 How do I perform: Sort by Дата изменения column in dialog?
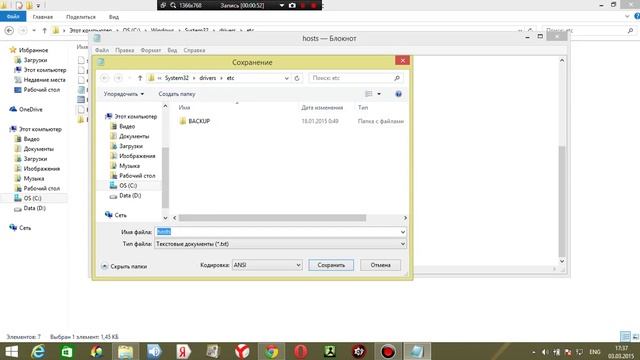pos(322,107)
